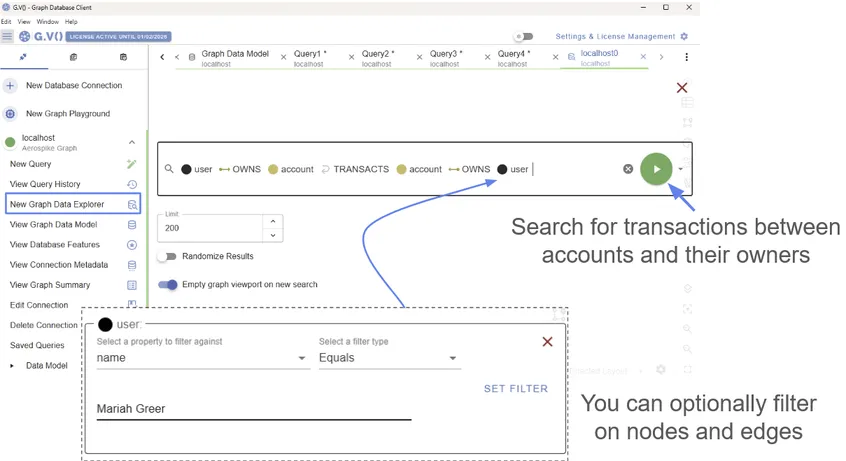Click New Graph Playground
The height and width of the screenshot is (461, 846).
[68, 113]
